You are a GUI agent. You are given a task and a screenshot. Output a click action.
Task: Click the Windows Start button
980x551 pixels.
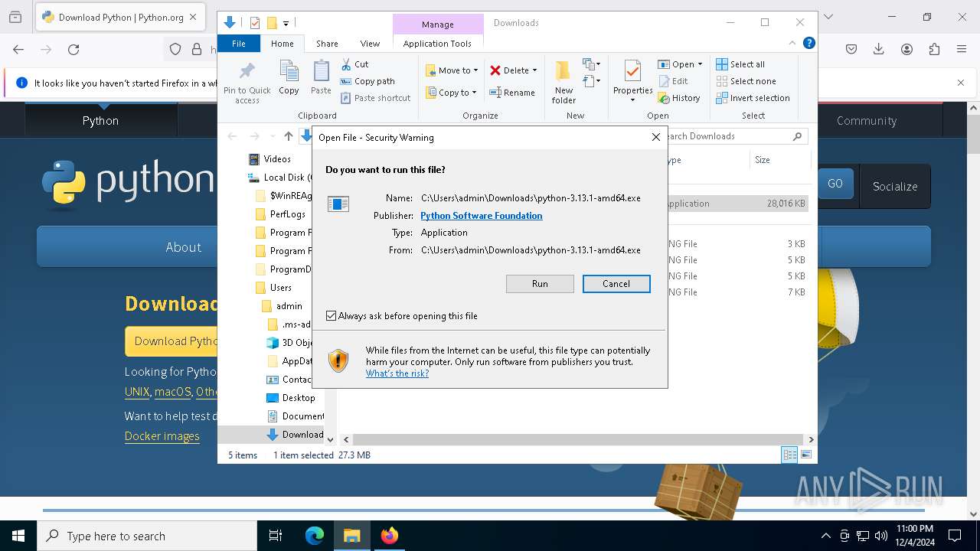[x=18, y=536]
